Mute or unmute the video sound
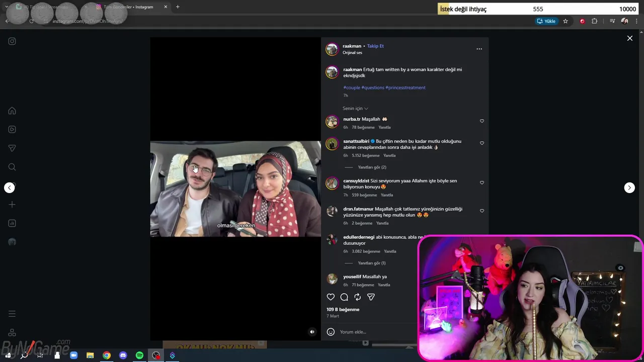The width and height of the screenshot is (644, 362). 312,332
